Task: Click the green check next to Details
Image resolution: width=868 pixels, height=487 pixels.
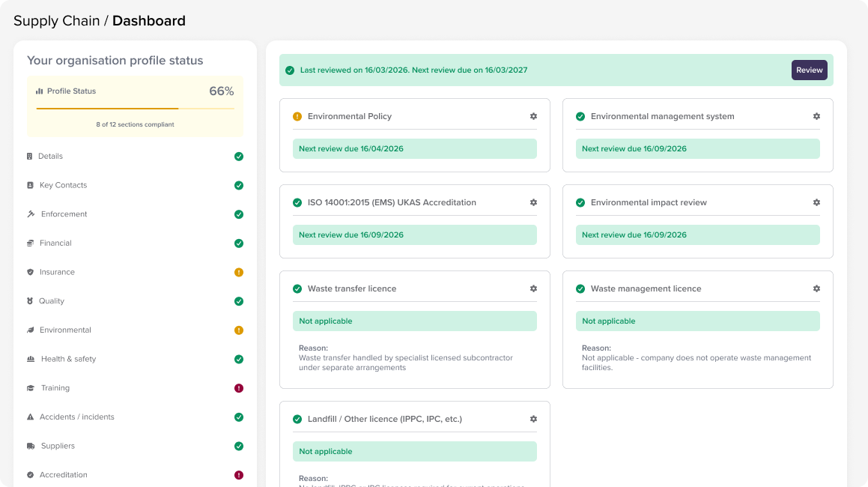Action: (239, 157)
